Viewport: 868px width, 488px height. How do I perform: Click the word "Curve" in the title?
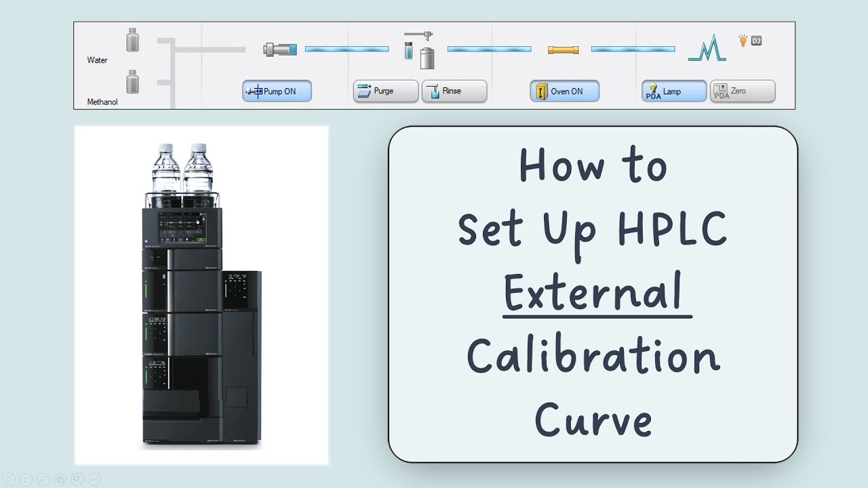pyautogui.click(x=593, y=420)
